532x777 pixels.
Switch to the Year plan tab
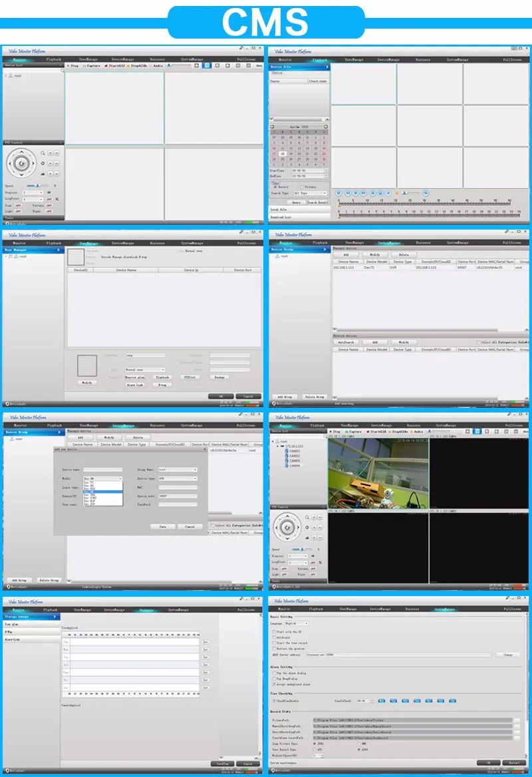click(12, 625)
